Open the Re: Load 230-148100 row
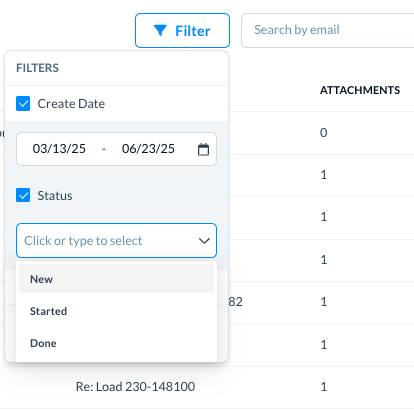The height and width of the screenshot is (410, 414). point(135,387)
